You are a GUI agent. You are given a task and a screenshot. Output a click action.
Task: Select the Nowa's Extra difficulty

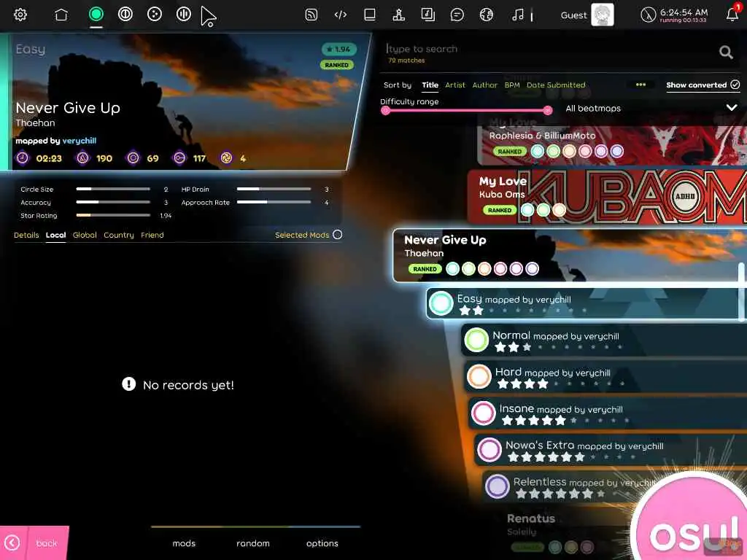click(x=611, y=450)
